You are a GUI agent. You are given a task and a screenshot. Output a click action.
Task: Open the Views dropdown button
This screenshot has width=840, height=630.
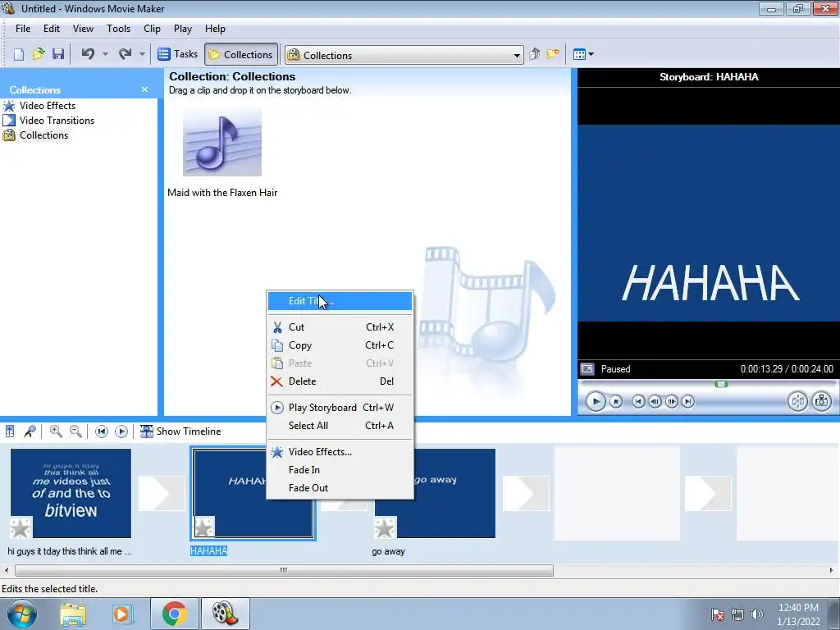583,54
